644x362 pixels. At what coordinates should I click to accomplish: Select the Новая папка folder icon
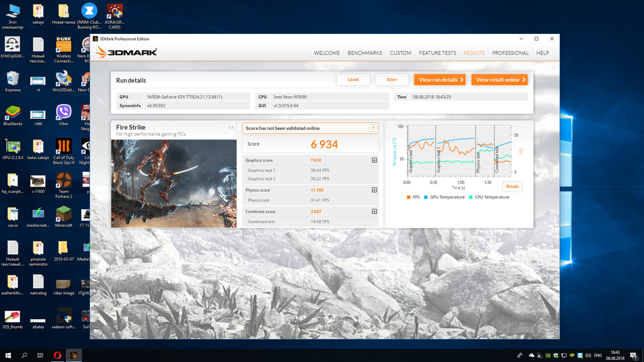[x=64, y=14]
